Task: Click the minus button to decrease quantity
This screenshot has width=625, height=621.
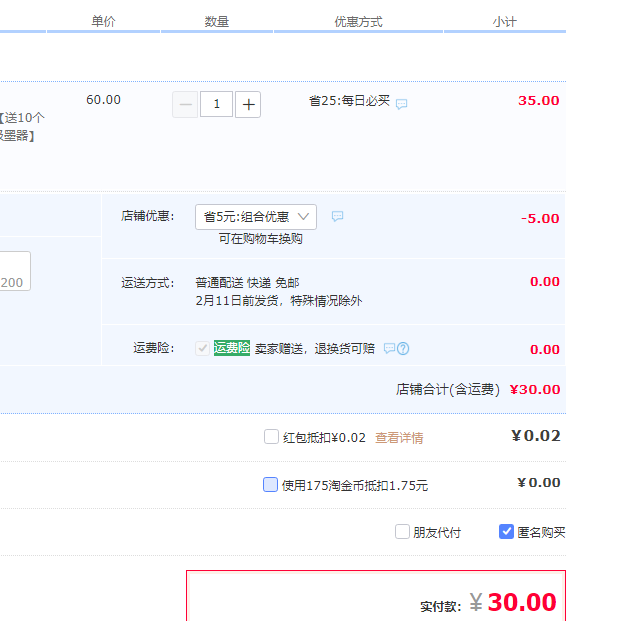Action: [x=185, y=104]
